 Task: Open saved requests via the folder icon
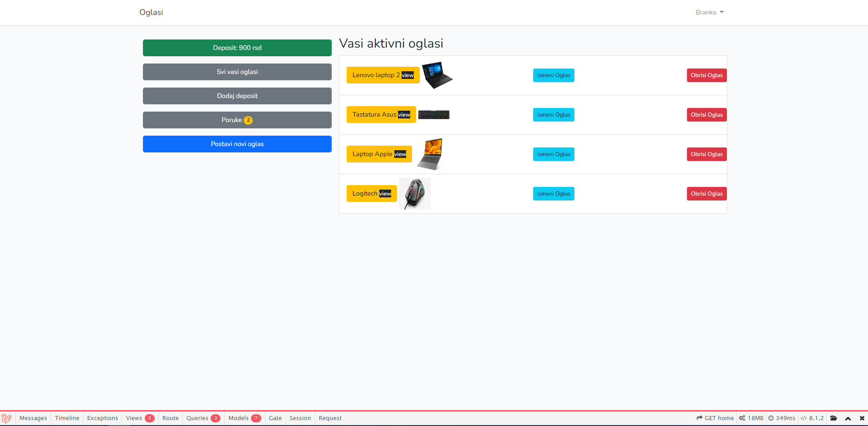click(x=834, y=418)
